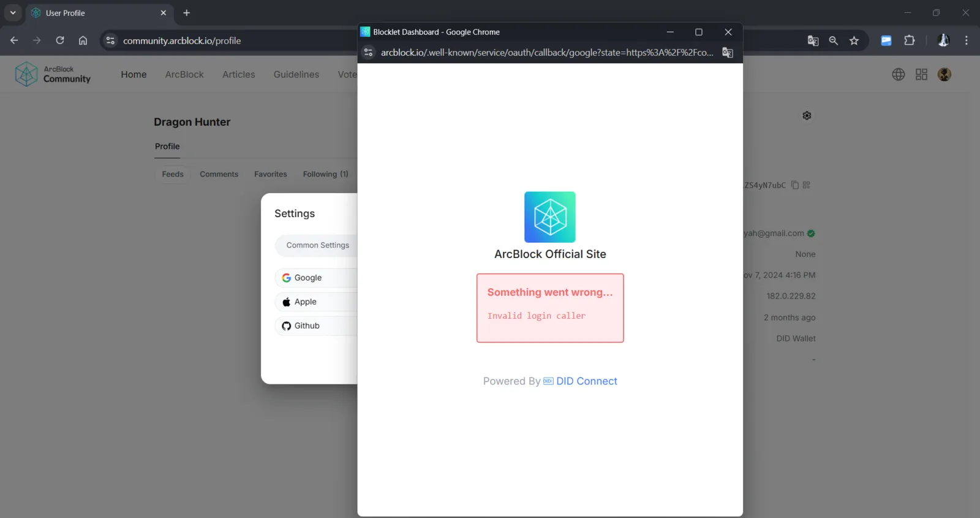This screenshot has height=518, width=980.
Task: Close the Blocklet Dashboard popup window
Action: [728, 32]
